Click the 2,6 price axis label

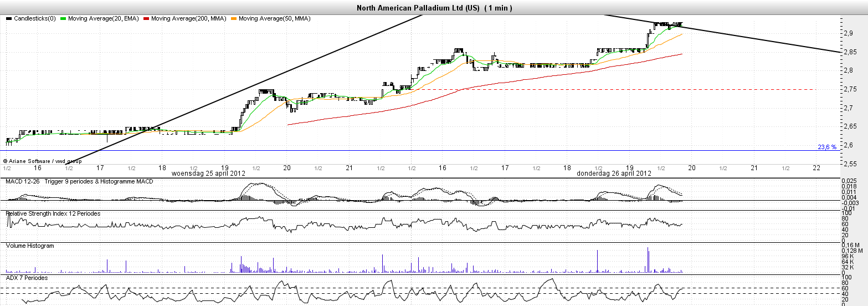pyautogui.click(x=848, y=145)
